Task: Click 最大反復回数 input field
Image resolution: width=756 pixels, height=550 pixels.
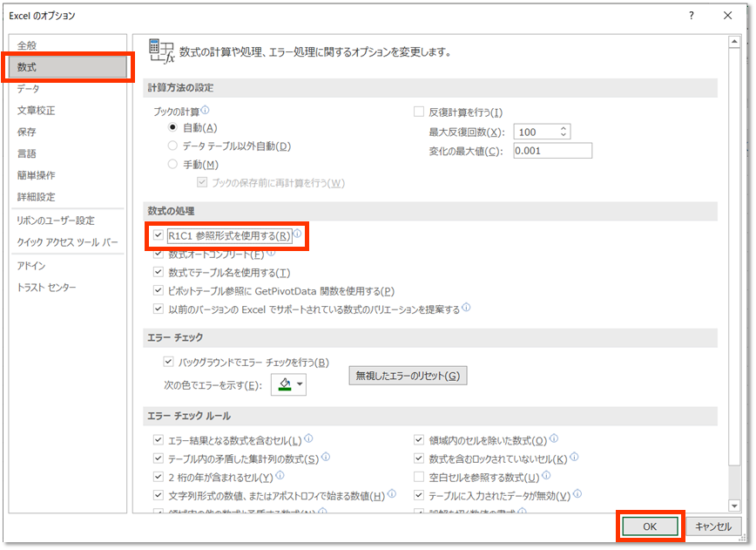Action: click(542, 132)
